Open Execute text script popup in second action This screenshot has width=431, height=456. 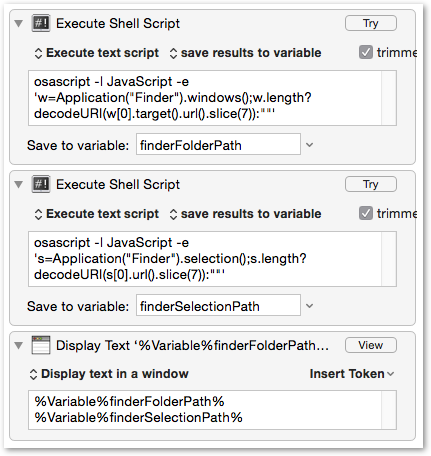coord(97,214)
